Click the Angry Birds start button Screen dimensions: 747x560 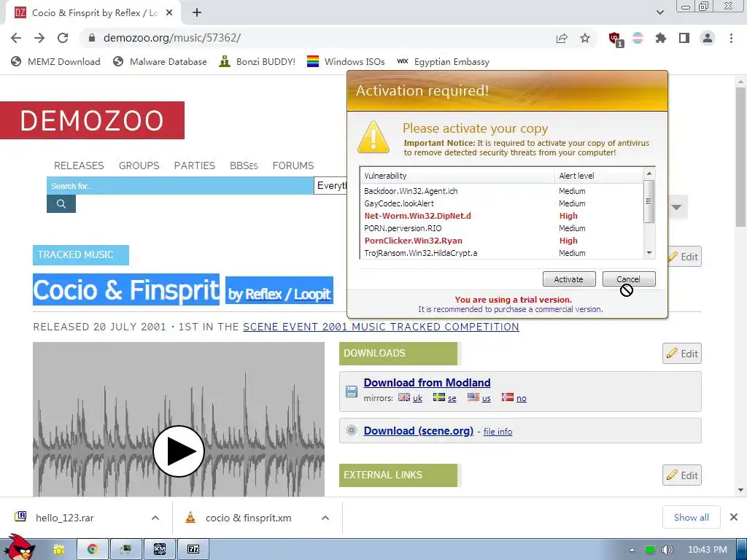(x=19, y=548)
